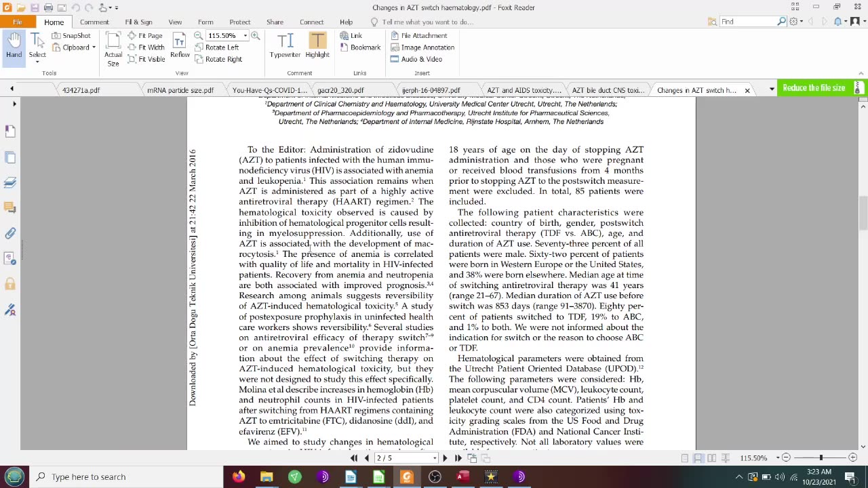Viewport: 868px width, 488px height.
Task: Switch to the View ribbon tab
Action: pyautogui.click(x=175, y=22)
